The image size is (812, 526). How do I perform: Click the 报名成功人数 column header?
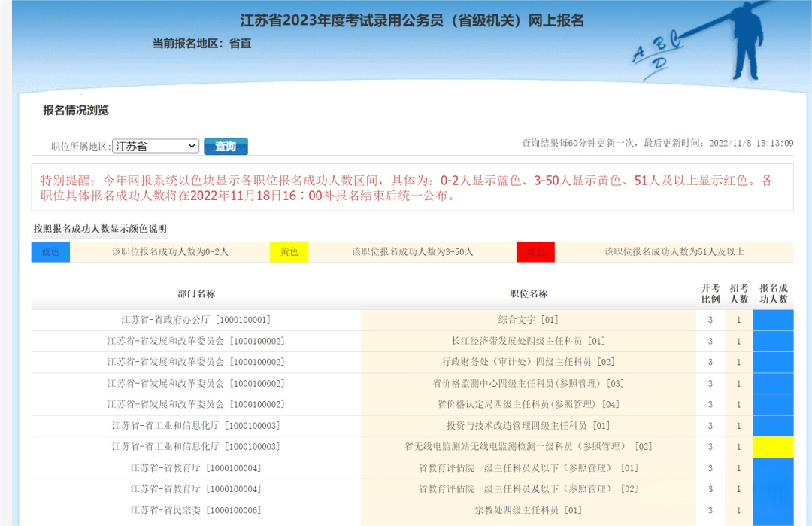click(773, 293)
